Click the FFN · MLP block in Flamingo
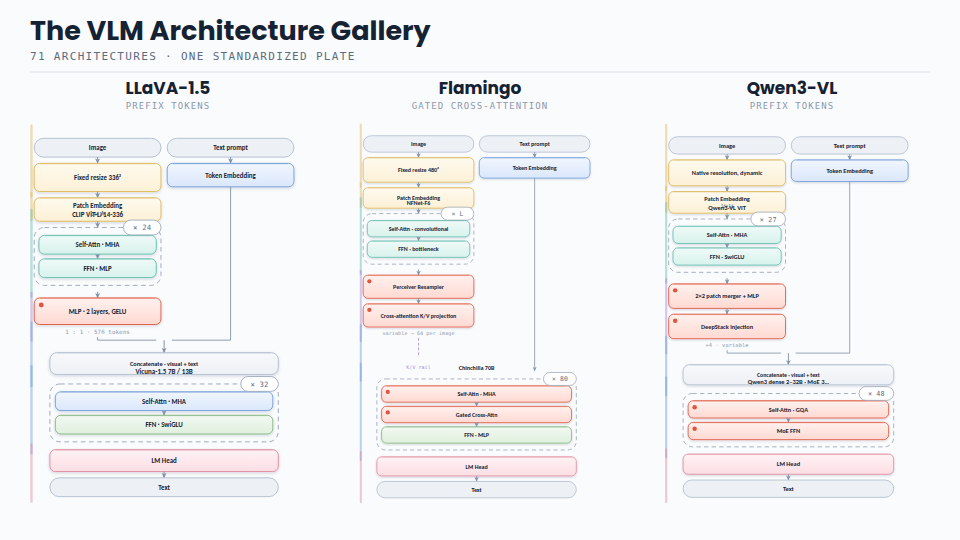Image resolution: width=960 pixels, height=540 pixels. 476,435
